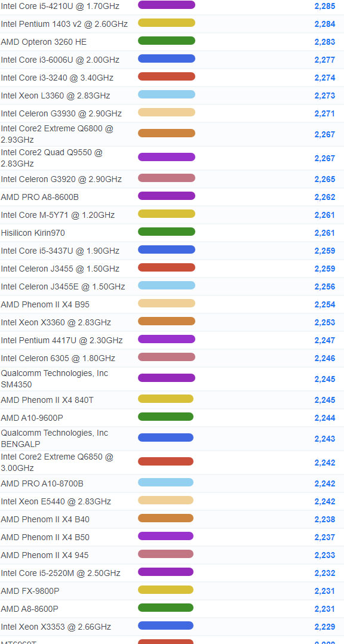This screenshot has height=644, width=344.
Task: Open the AMD Phenom II X4 B95 link
Action: tap(45, 304)
